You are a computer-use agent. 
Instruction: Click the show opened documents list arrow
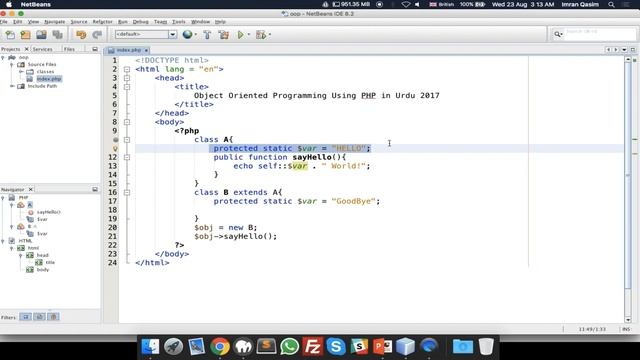[x=624, y=49]
